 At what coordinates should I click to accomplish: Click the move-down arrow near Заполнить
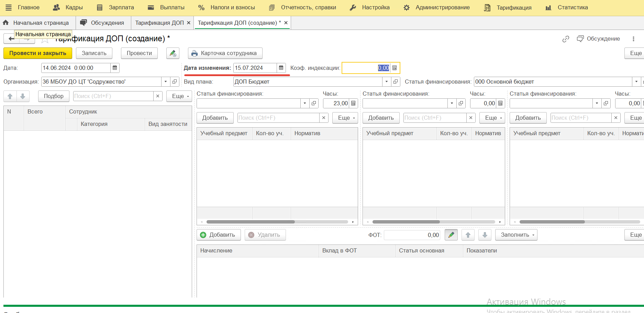coord(485,235)
